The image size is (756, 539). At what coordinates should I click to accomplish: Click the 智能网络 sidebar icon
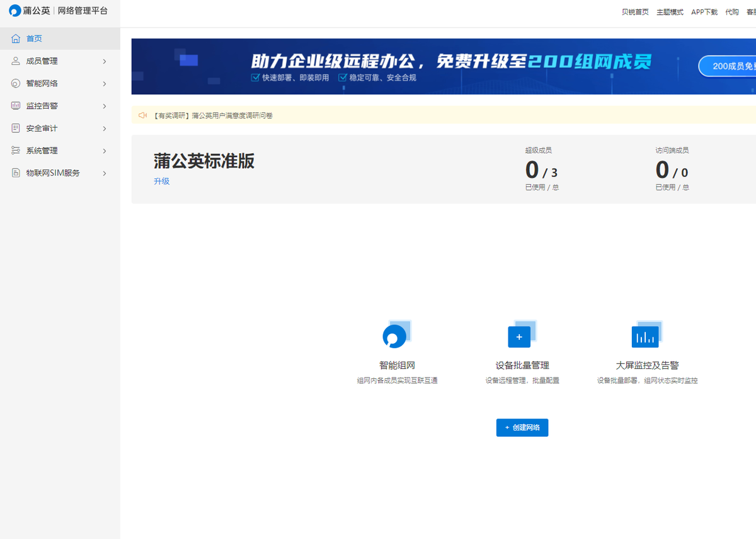16,83
